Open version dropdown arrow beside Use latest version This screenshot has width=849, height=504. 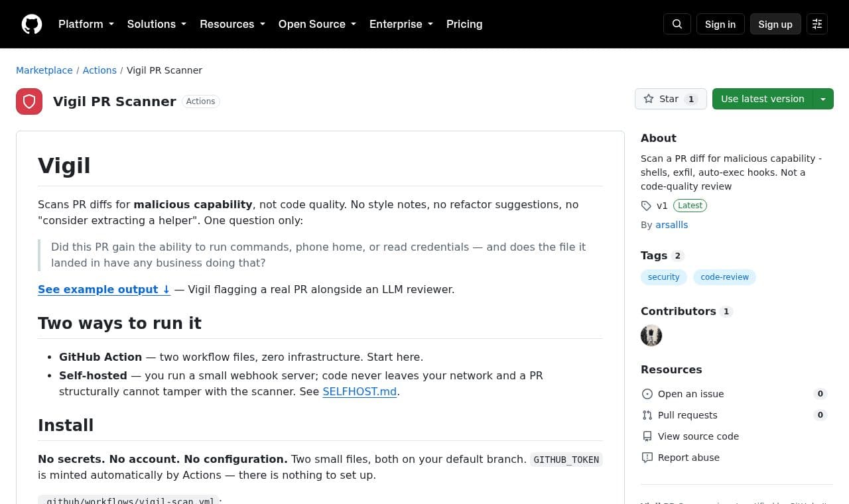point(823,99)
